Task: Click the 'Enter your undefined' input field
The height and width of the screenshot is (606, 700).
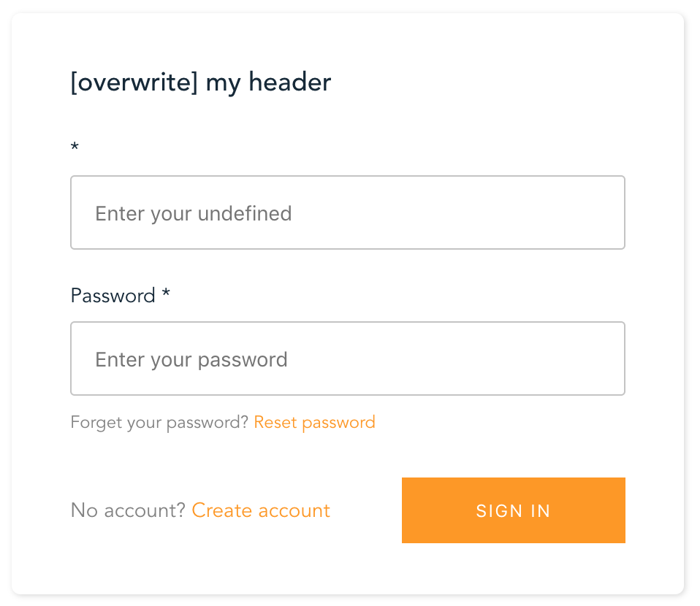Action: (347, 212)
